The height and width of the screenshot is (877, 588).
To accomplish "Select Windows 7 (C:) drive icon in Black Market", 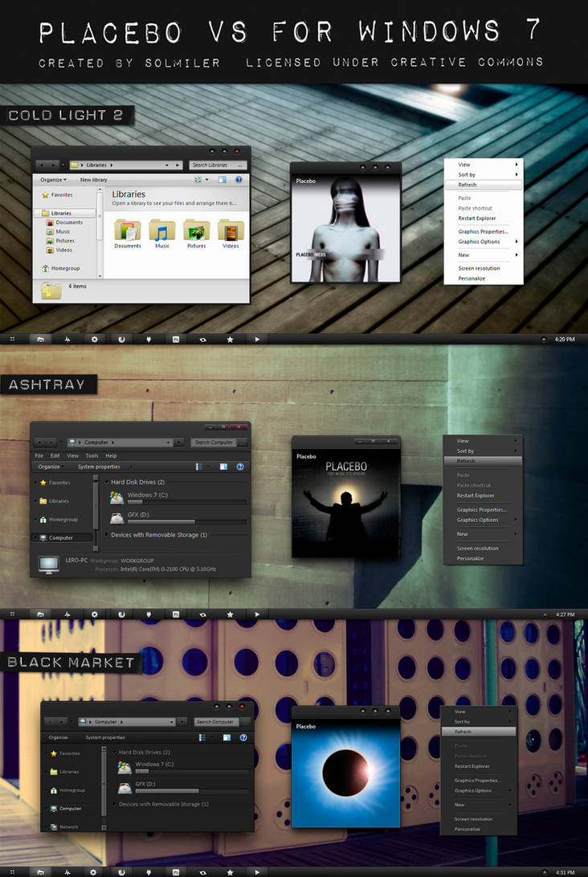I will click(x=125, y=768).
